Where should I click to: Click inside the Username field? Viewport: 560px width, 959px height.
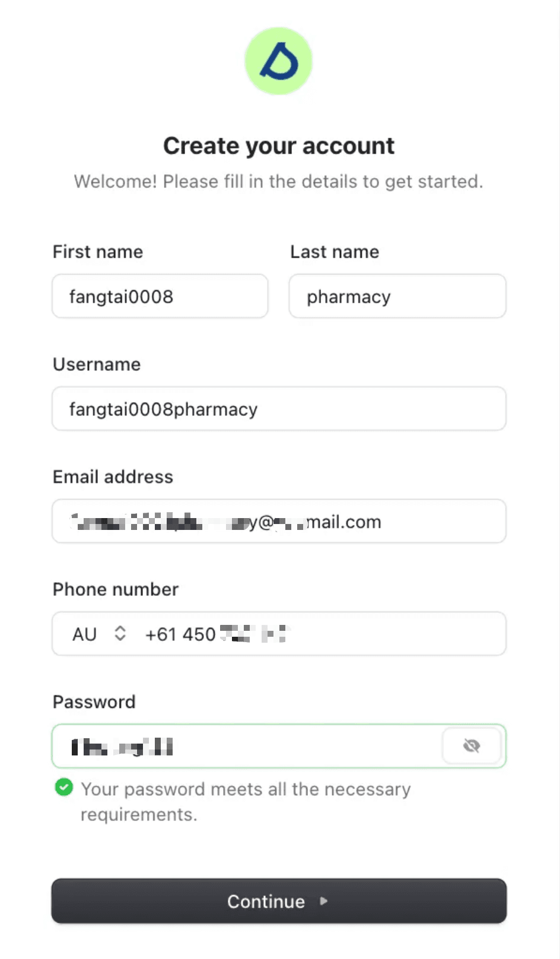coord(279,408)
